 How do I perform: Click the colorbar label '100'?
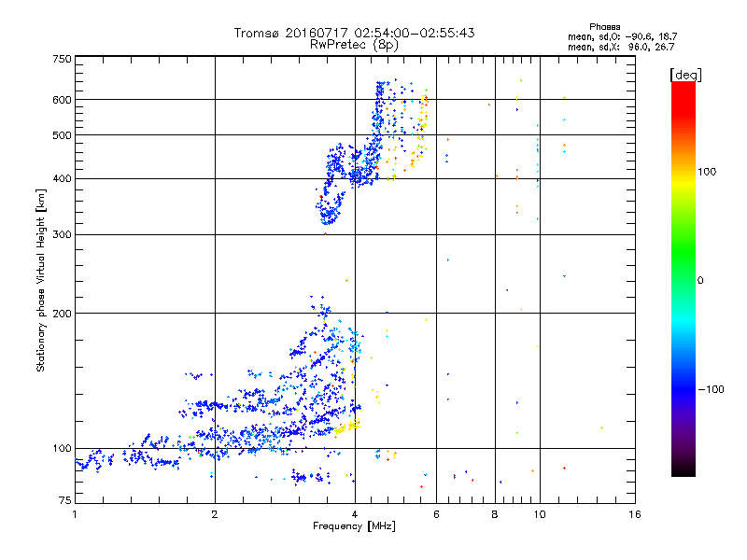(x=707, y=172)
